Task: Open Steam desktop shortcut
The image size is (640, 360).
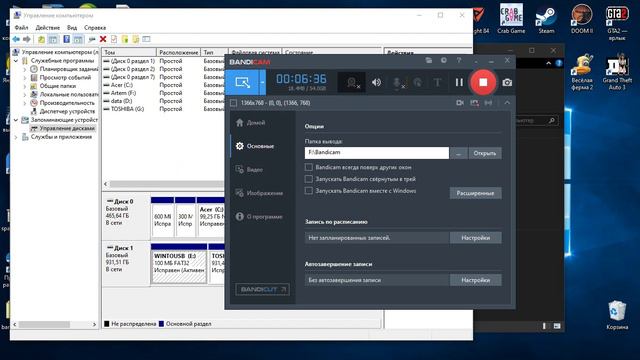Action: 546,19
